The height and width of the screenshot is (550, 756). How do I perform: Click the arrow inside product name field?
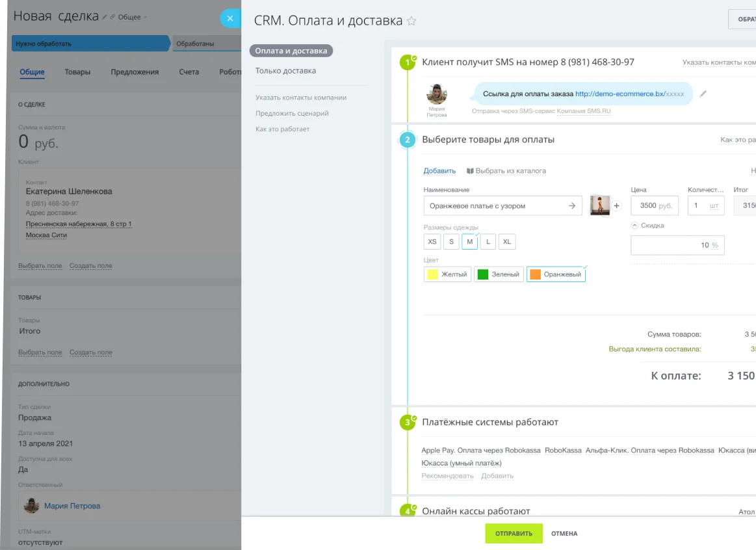(x=573, y=205)
